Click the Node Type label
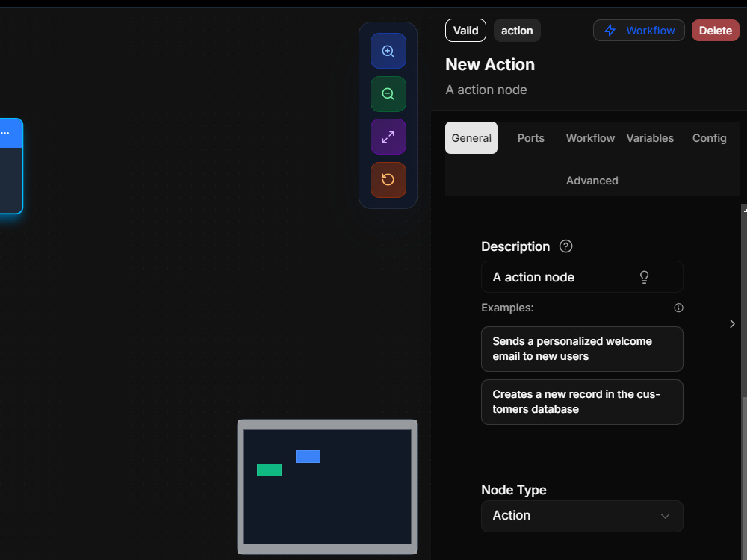Screen dimensions: 747x560 [x=514, y=490]
